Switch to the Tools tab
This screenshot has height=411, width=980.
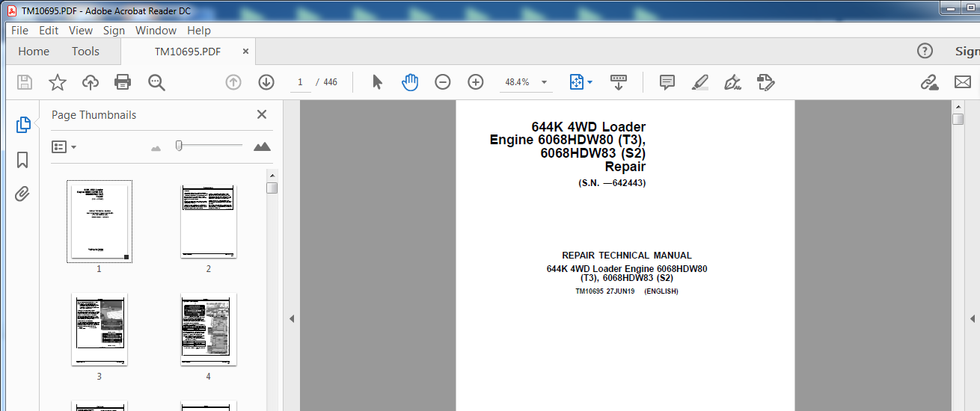click(85, 52)
